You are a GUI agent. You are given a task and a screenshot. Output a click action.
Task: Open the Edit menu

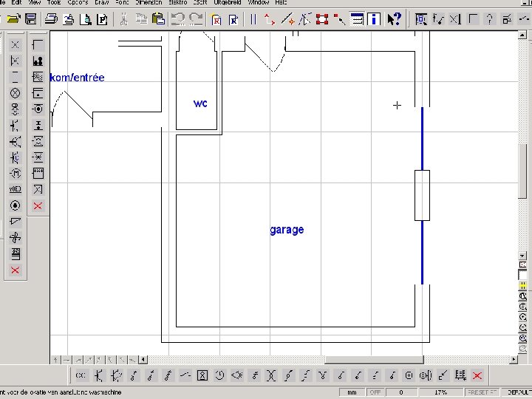[16, 2]
